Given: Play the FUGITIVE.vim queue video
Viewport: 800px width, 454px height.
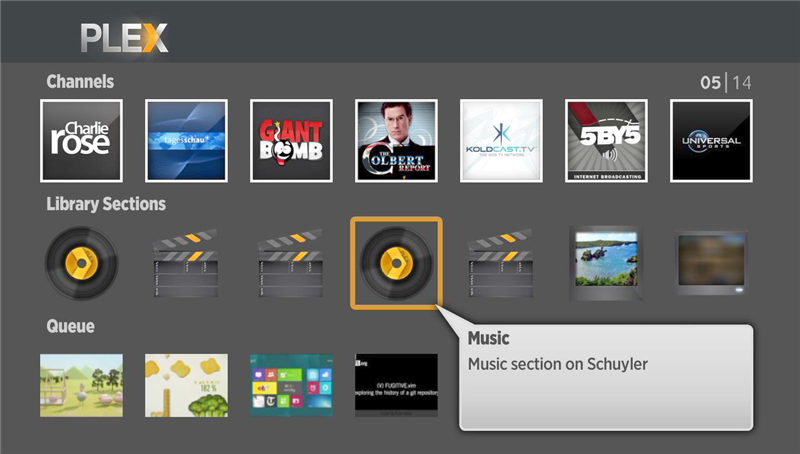Looking at the screenshot, I should (396, 385).
